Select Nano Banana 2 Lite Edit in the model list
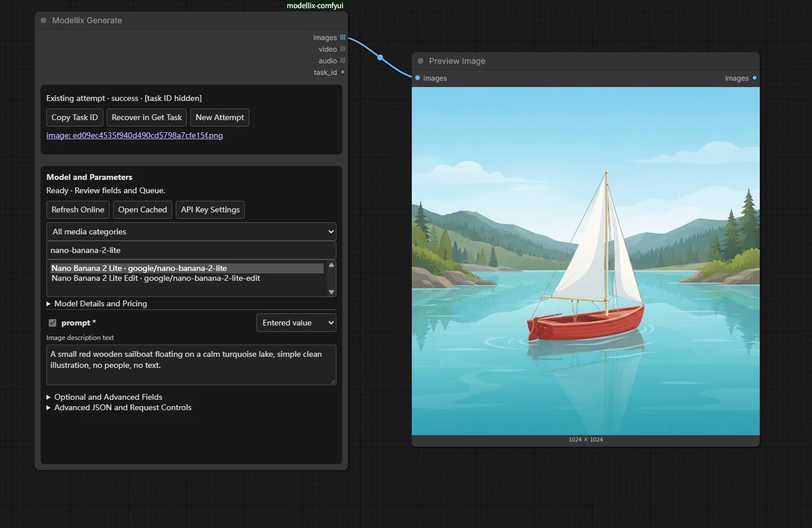Image resolution: width=812 pixels, height=528 pixels. (187, 279)
